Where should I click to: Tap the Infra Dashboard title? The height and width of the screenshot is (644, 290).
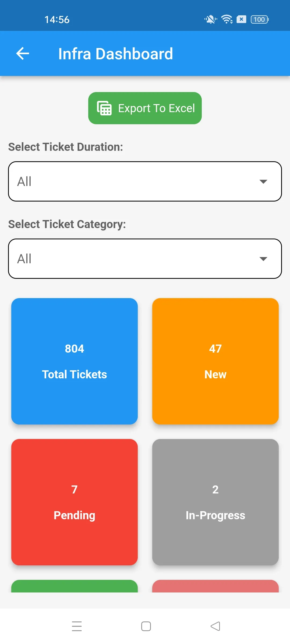(x=115, y=54)
